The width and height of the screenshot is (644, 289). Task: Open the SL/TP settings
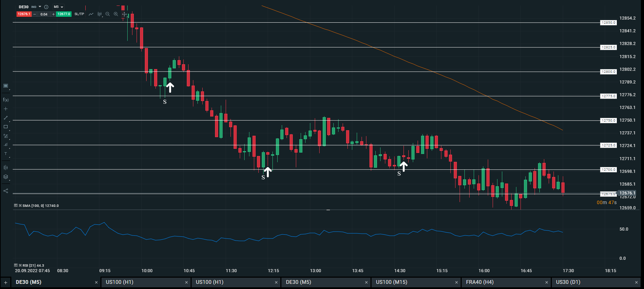(79, 14)
